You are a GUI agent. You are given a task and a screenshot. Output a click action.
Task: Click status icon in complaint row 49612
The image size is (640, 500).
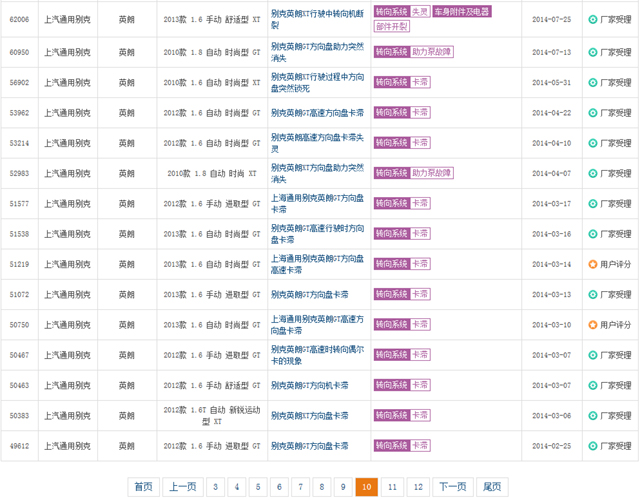pos(593,446)
